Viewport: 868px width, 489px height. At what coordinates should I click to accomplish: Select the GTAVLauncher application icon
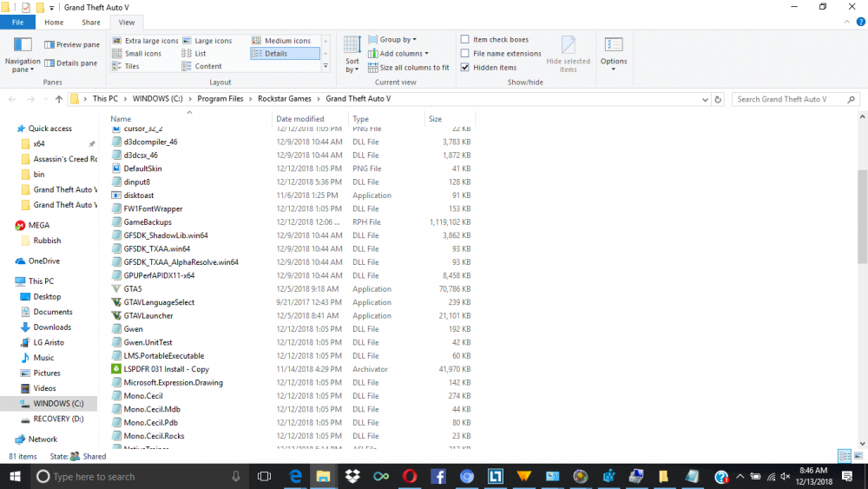coord(116,315)
